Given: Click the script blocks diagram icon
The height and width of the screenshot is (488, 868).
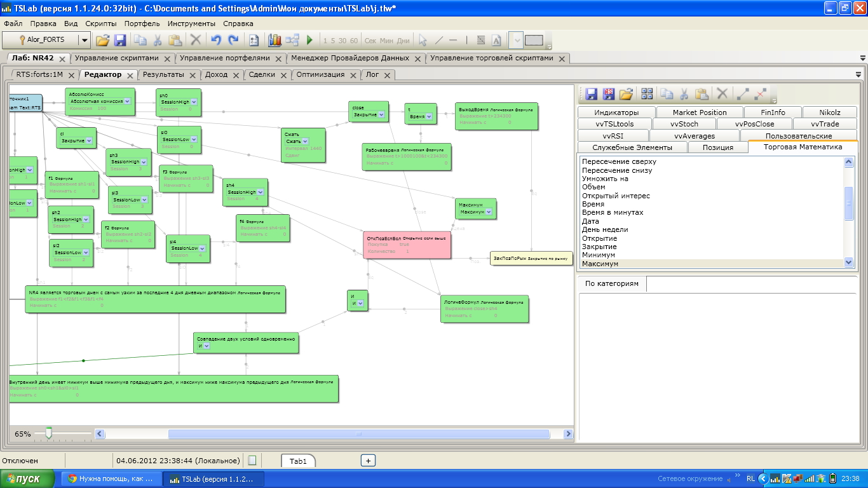Looking at the screenshot, I should (292, 40).
